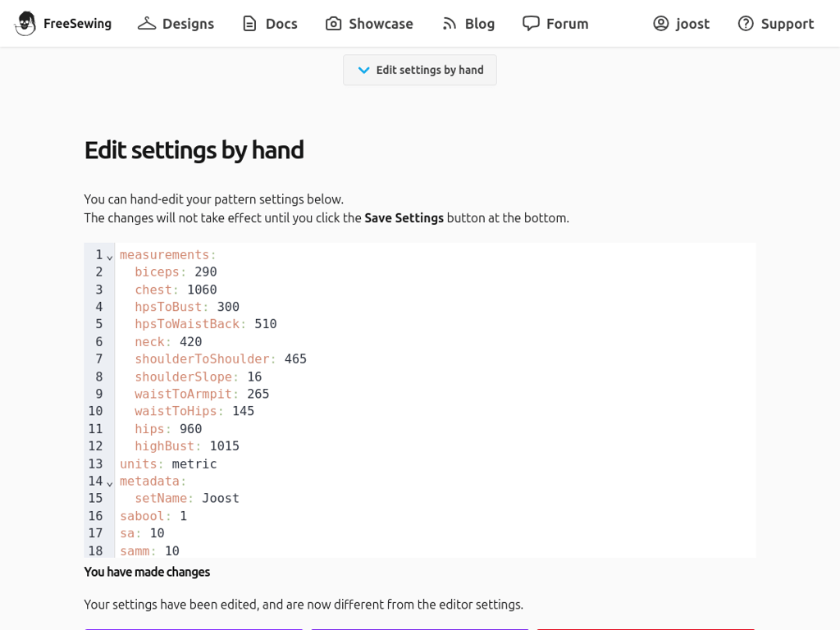The image size is (840, 630).
Task: Click the hpsToWaistBack: 510 line
Action: 206,324
